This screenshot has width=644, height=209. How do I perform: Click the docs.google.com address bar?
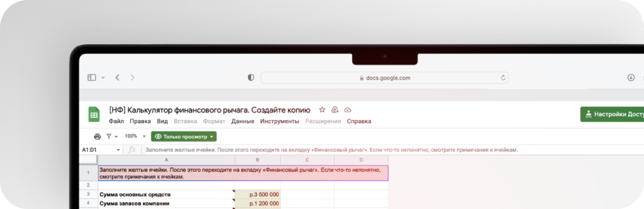[x=385, y=78]
